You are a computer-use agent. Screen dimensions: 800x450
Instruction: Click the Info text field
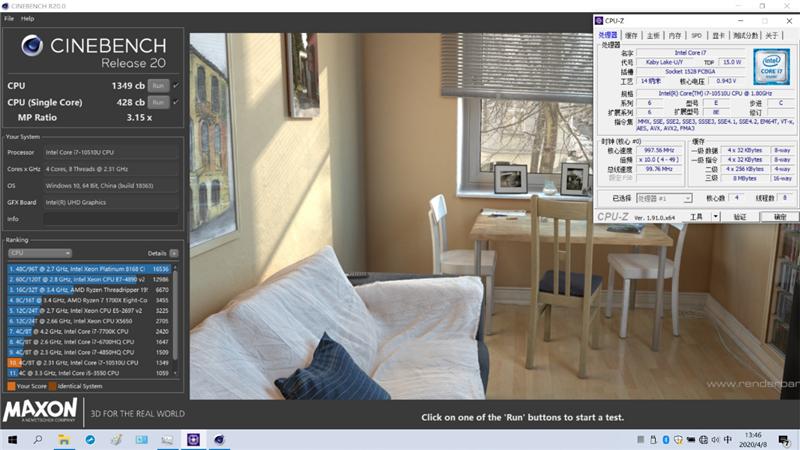[110, 218]
